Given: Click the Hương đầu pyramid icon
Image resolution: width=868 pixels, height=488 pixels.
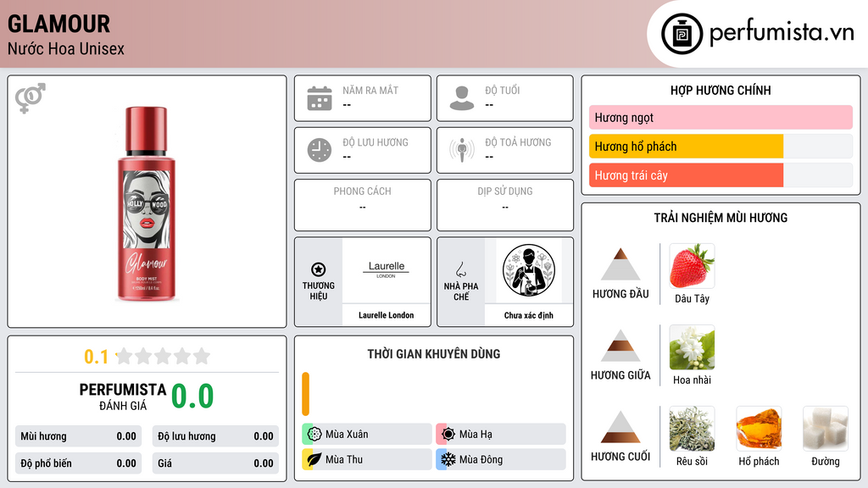Looking at the screenshot, I should point(620,264).
